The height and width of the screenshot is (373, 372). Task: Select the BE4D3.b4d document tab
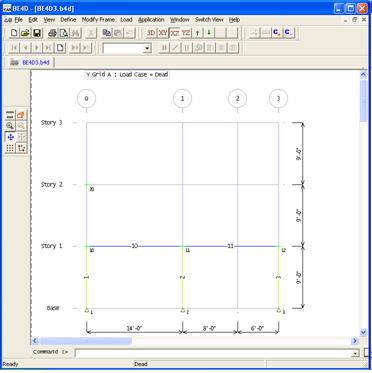[31, 62]
